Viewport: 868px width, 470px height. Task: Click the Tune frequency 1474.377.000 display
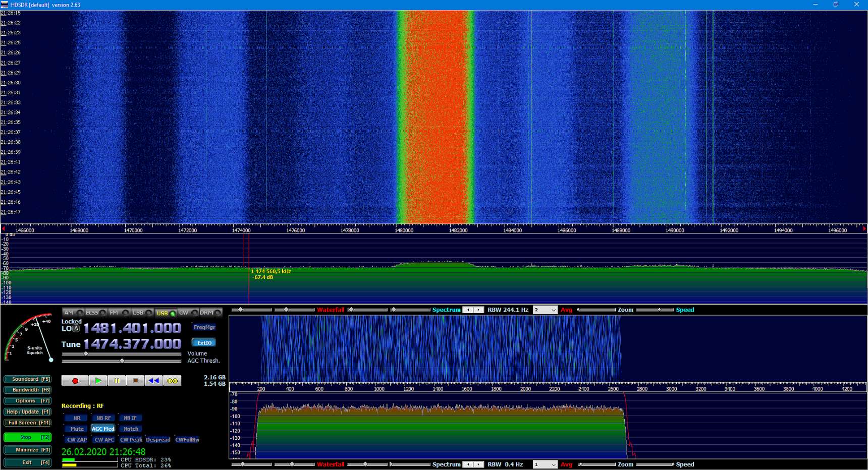click(132, 344)
